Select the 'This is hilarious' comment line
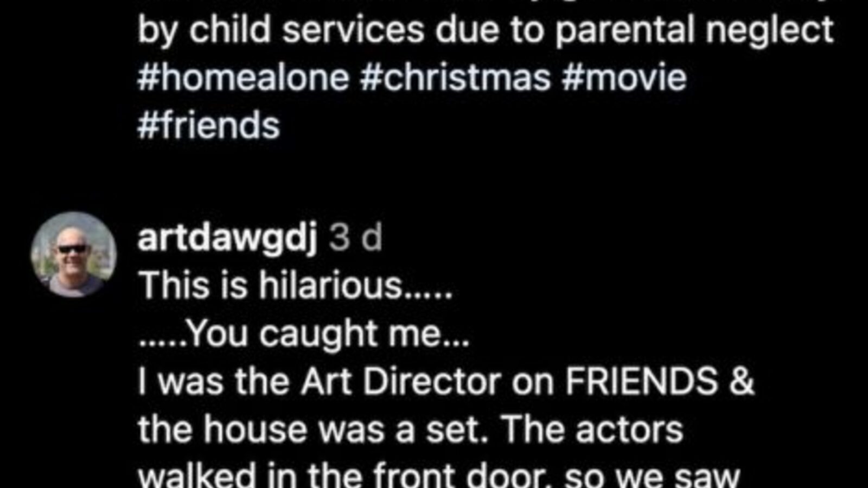The height and width of the screenshot is (488, 868). (x=295, y=285)
